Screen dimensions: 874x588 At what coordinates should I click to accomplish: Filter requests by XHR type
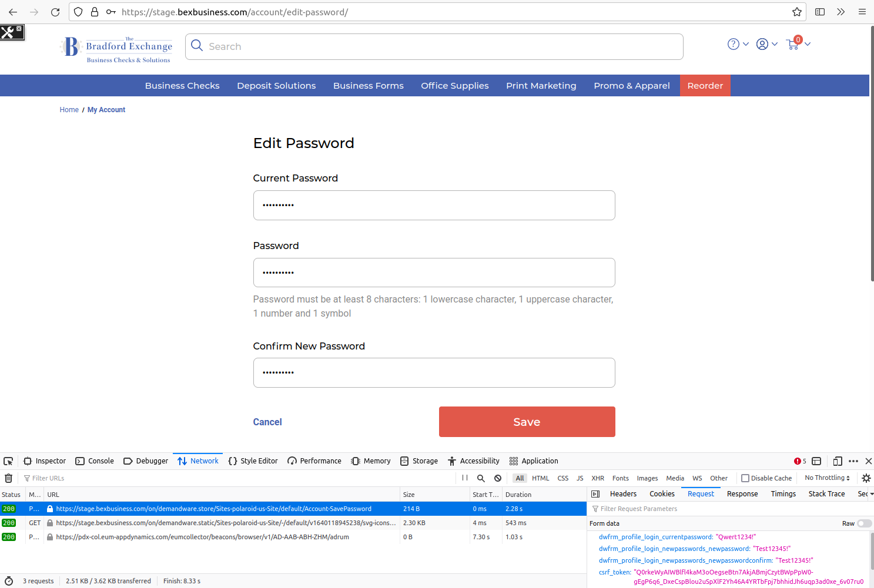pos(598,478)
